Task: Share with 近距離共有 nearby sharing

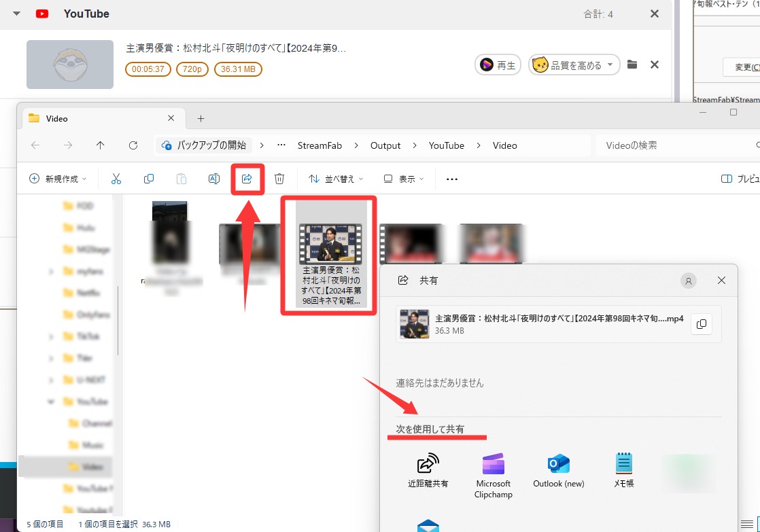Action: 428,469
